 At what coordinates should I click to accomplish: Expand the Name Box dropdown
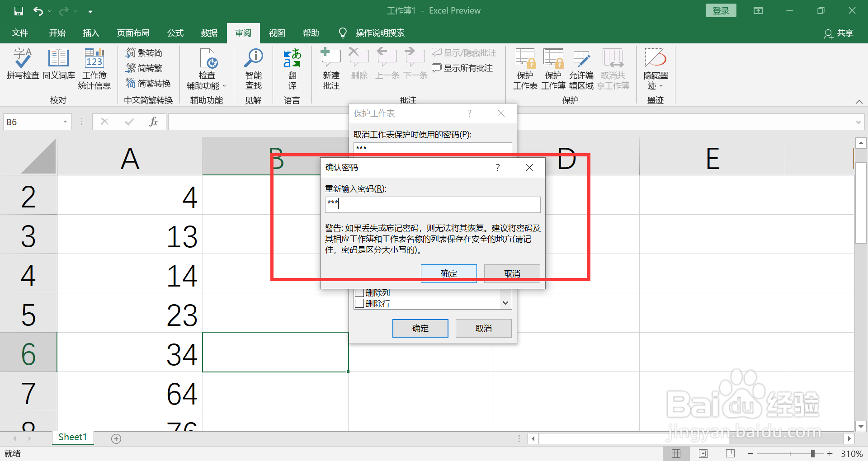pyautogui.click(x=65, y=122)
